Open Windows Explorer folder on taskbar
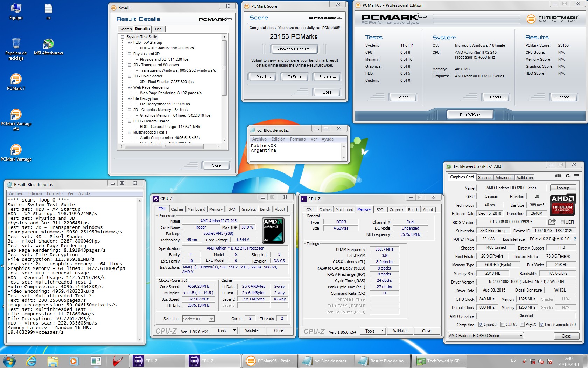The image size is (588, 368). coord(52,361)
